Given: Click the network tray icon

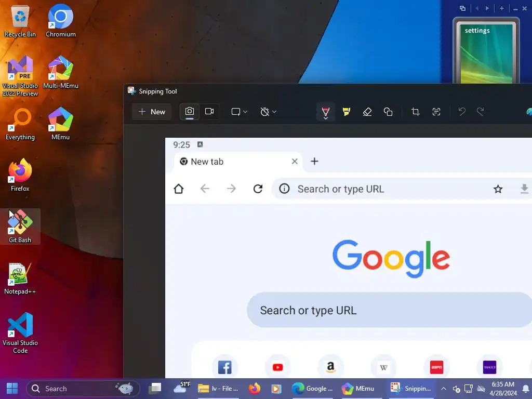Looking at the screenshot, I should 469,389.
